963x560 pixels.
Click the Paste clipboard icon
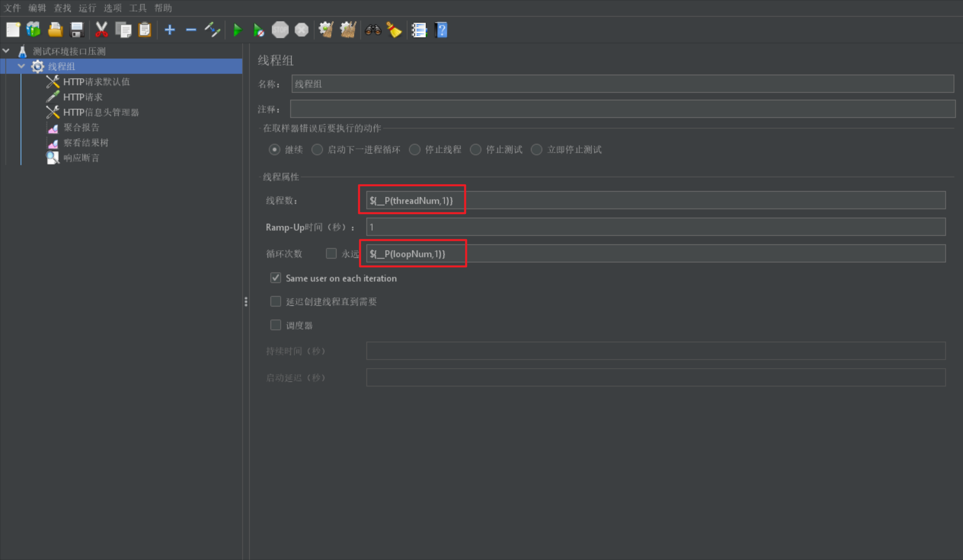145,30
